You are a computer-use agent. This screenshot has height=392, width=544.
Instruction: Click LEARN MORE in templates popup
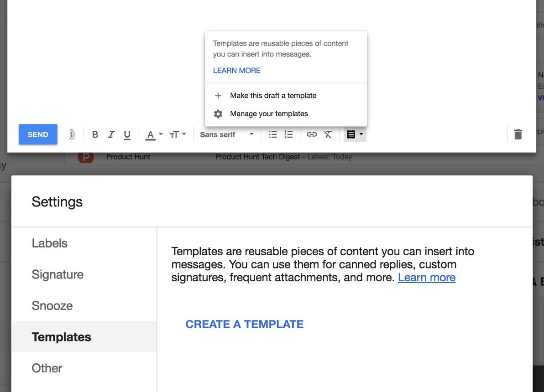pyautogui.click(x=237, y=71)
